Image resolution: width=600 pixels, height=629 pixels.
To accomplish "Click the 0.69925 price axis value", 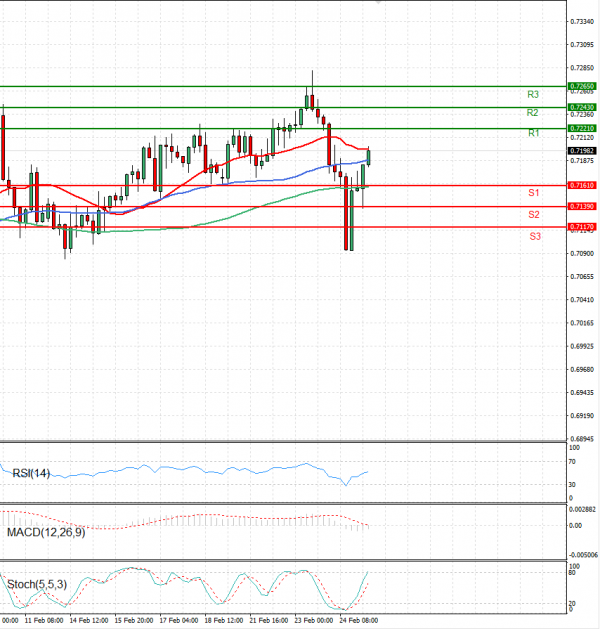I will tap(582, 346).
